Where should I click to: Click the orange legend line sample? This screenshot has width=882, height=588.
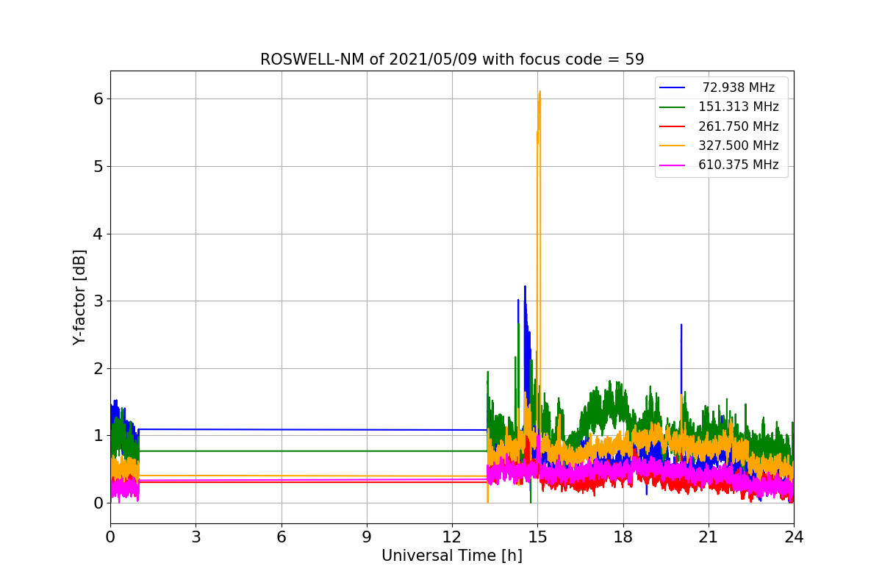[673, 146]
